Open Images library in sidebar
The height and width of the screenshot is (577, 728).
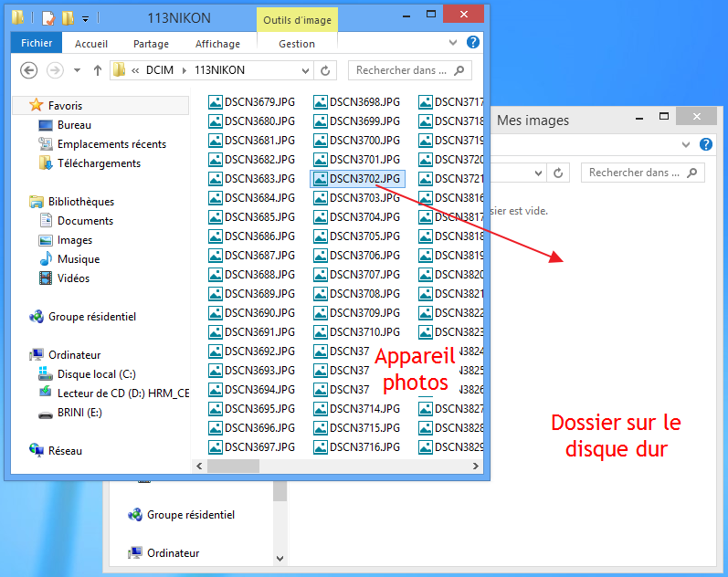tap(66, 240)
